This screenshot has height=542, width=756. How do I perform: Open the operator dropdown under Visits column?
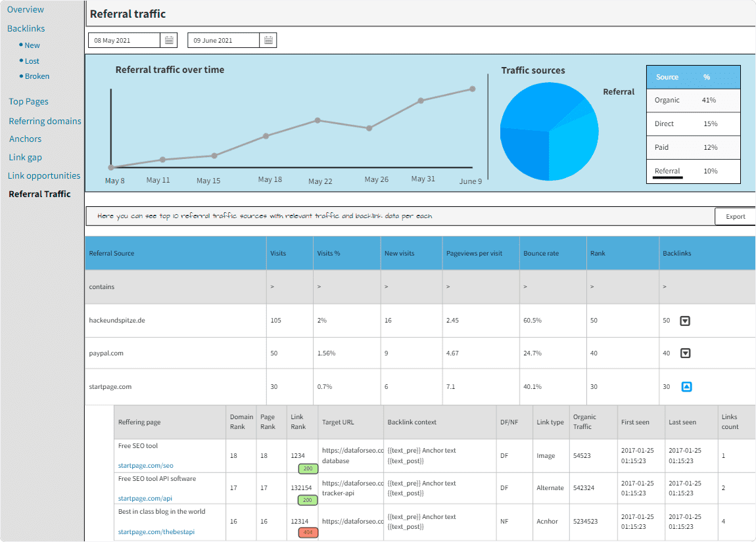click(x=272, y=287)
